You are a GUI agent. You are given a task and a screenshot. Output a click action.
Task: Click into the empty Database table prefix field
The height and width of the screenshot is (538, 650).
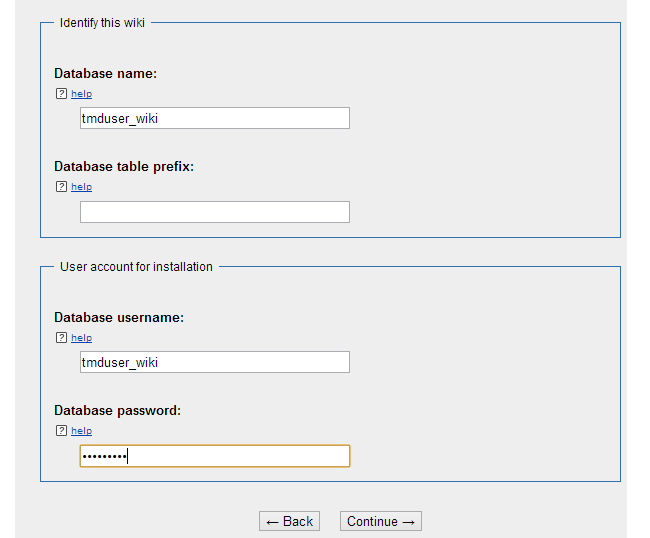click(215, 212)
